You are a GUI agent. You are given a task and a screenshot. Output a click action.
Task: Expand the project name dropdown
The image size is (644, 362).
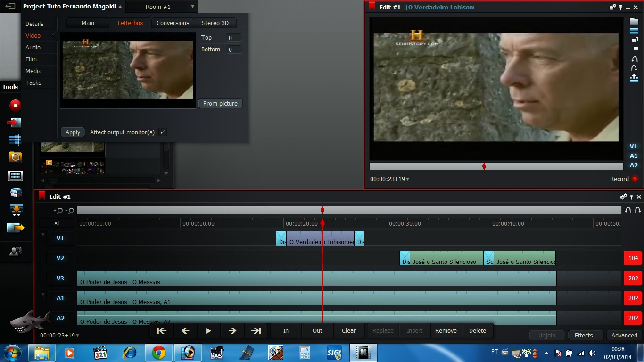click(x=120, y=7)
